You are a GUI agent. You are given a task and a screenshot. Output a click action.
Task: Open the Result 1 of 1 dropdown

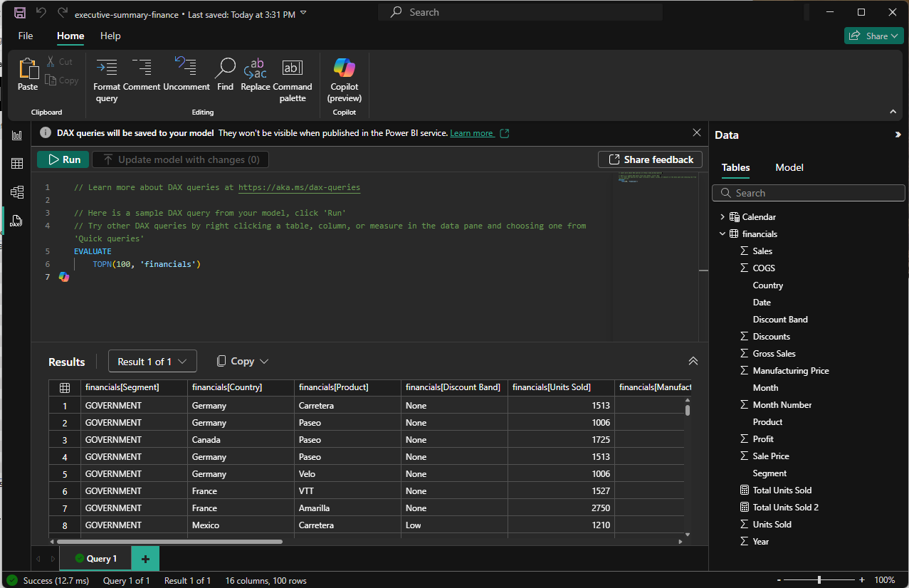(152, 362)
